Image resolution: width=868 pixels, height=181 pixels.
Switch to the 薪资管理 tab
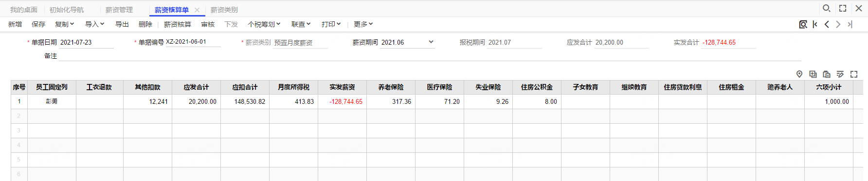(x=119, y=10)
